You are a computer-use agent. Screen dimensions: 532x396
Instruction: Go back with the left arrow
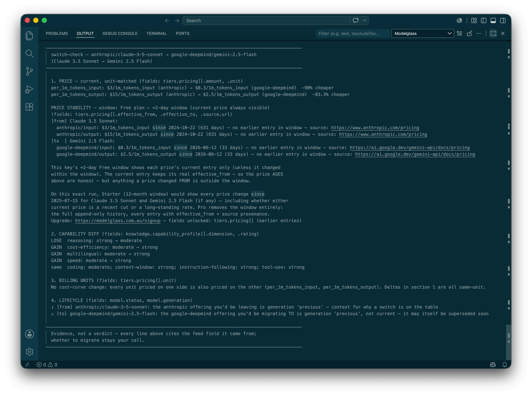[x=167, y=21]
